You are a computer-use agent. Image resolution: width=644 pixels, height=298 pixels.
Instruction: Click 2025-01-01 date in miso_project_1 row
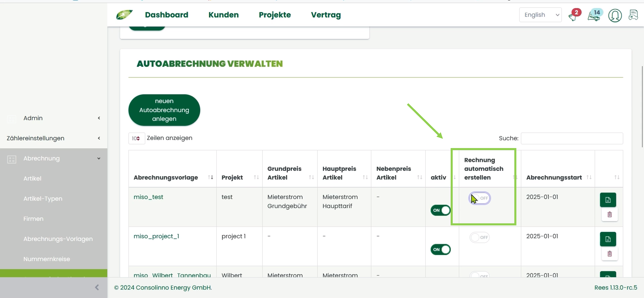pos(542,236)
